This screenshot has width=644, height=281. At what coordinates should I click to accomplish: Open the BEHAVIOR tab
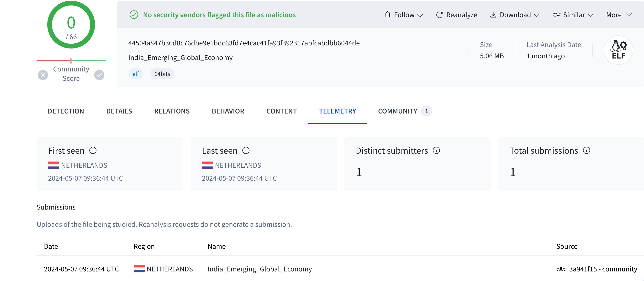pos(228,111)
